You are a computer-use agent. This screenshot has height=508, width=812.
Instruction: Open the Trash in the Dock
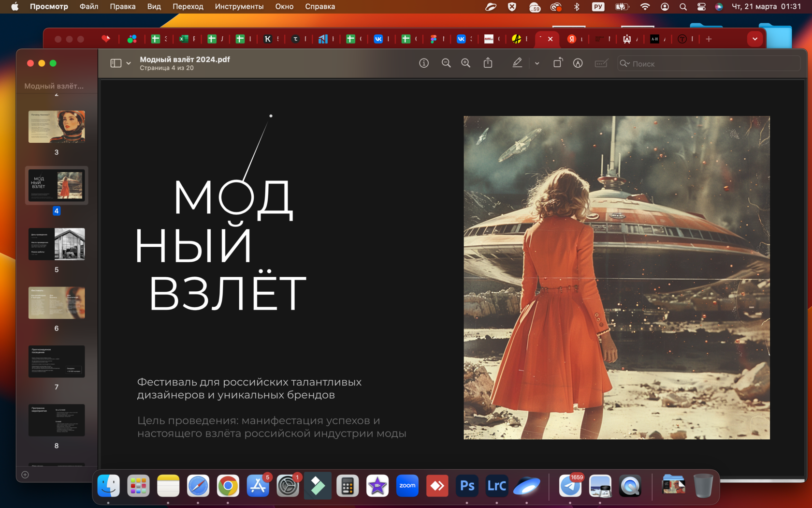(x=703, y=486)
